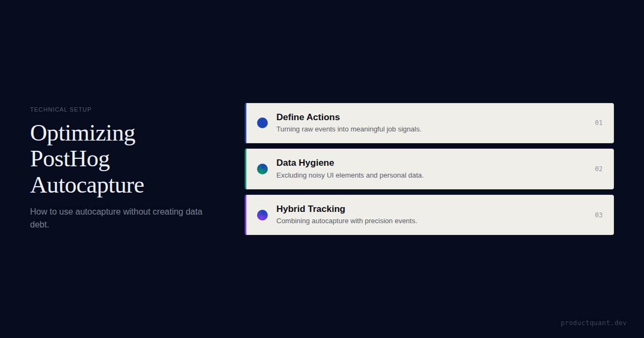Click the 01 number label

(x=598, y=123)
